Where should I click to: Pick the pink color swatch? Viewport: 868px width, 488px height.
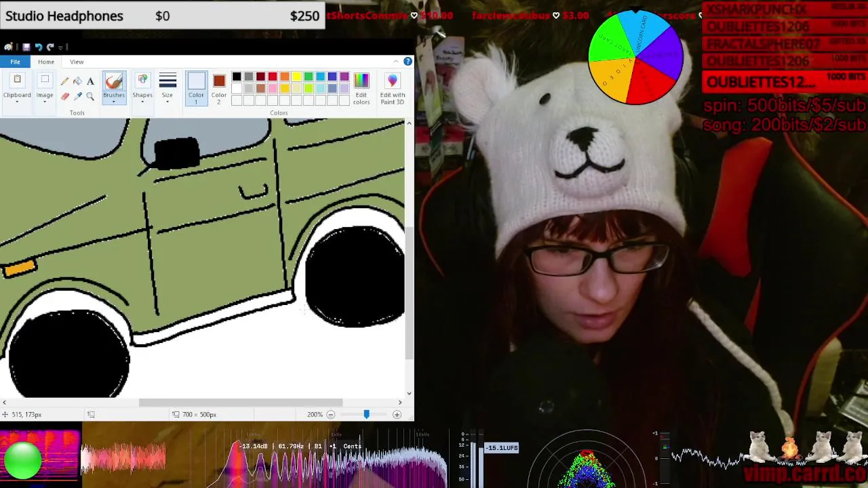tap(272, 89)
